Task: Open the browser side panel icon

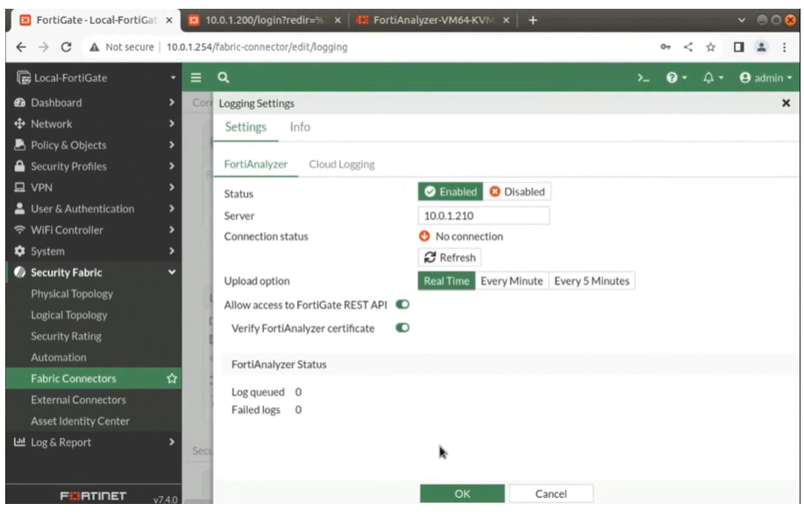Action: click(738, 47)
